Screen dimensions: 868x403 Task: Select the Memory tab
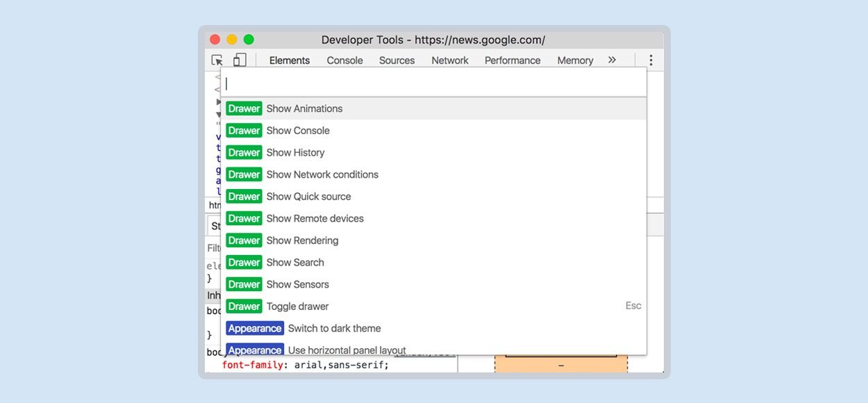(575, 60)
